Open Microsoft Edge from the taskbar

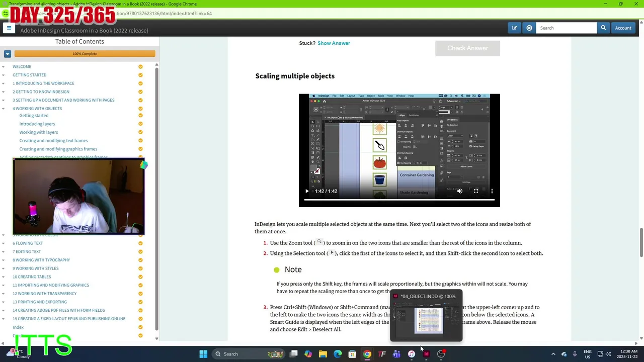coord(338,354)
